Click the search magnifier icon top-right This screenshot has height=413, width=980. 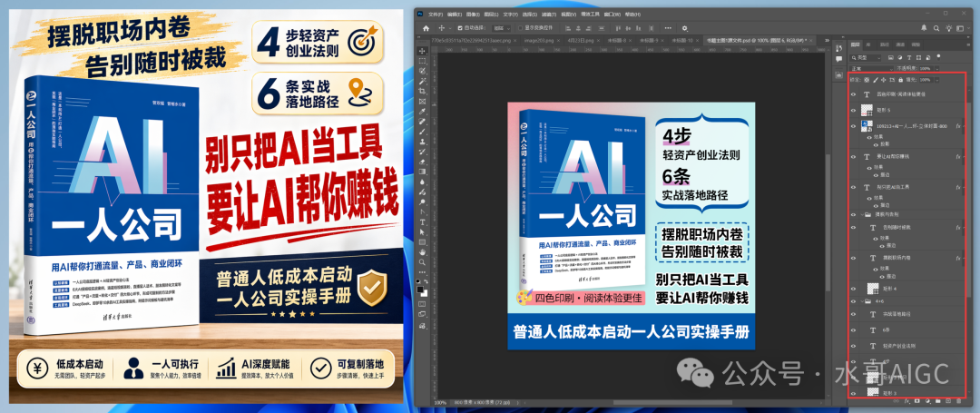click(x=936, y=28)
